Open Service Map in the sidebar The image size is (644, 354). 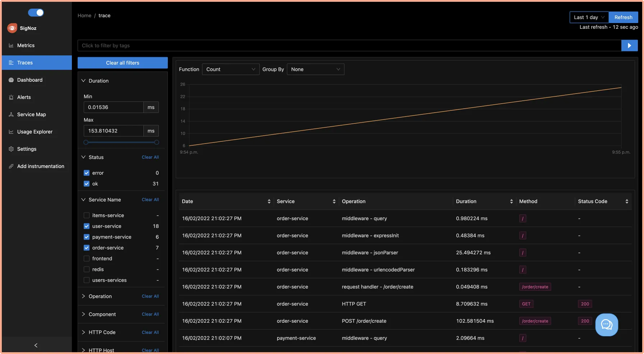37,114
